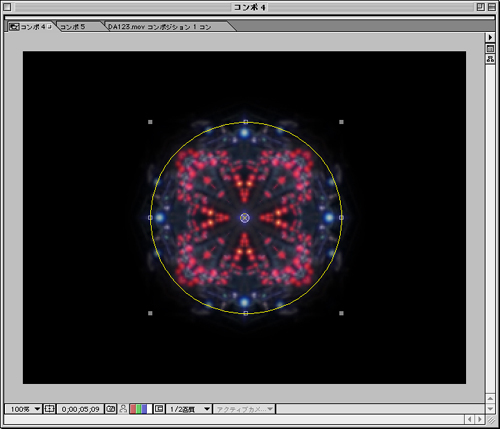The image size is (500, 429).
Task: Switch to the コンポ 5 tab
Action: [x=73, y=27]
